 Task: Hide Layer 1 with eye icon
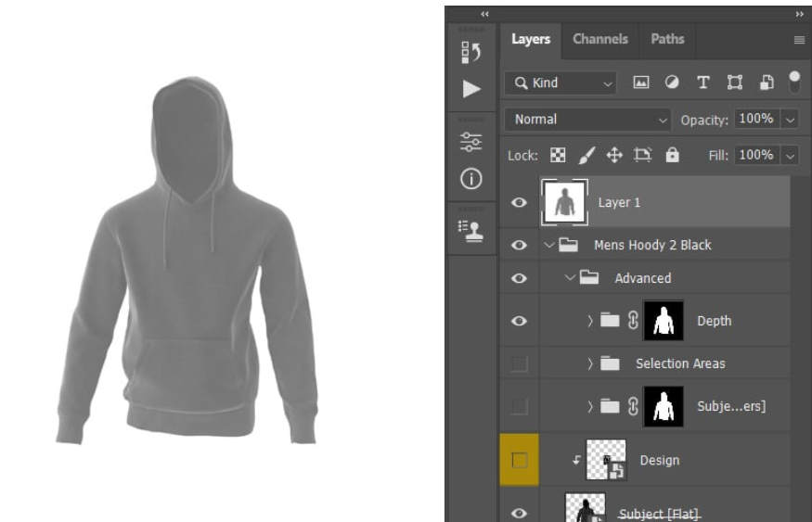pos(519,202)
